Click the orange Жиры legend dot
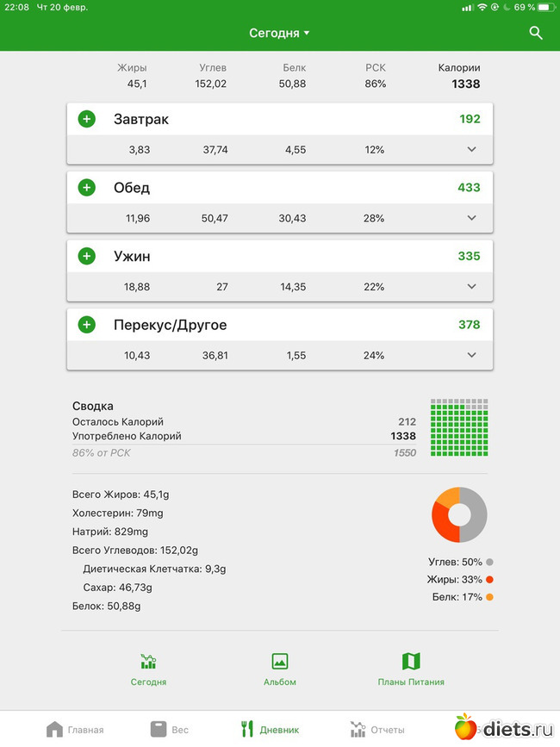This screenshot has width=560, height=747. pos(489,580)
